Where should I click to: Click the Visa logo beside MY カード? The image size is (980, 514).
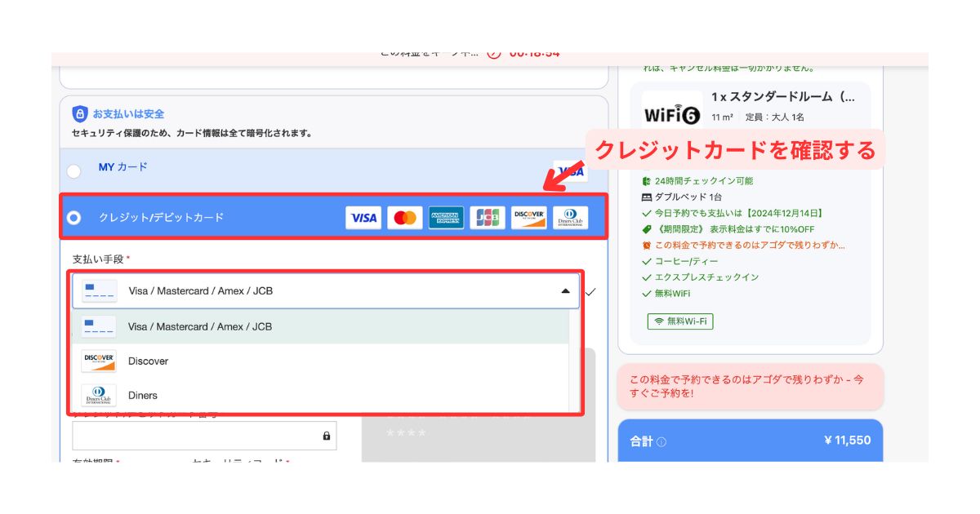pyautogui.click(x=570, y=171)
